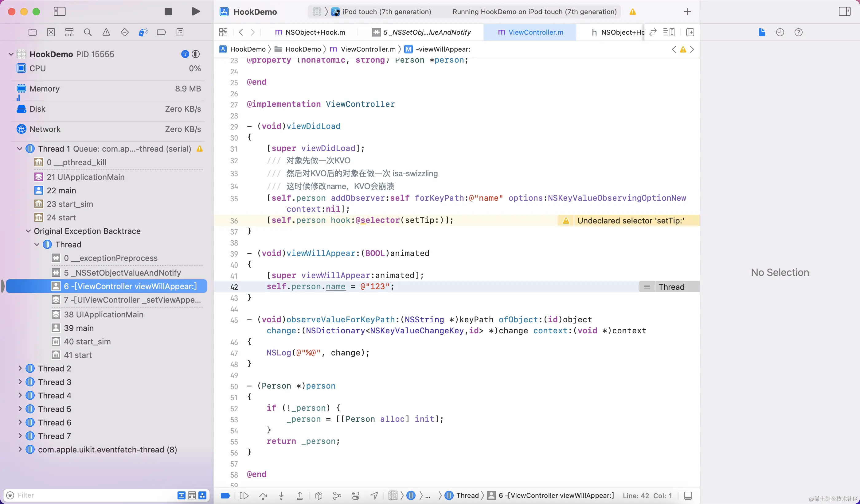Select frame 7 -[UIViewController _setViewAppe...
860x504 pixels.
click(132, 300)
